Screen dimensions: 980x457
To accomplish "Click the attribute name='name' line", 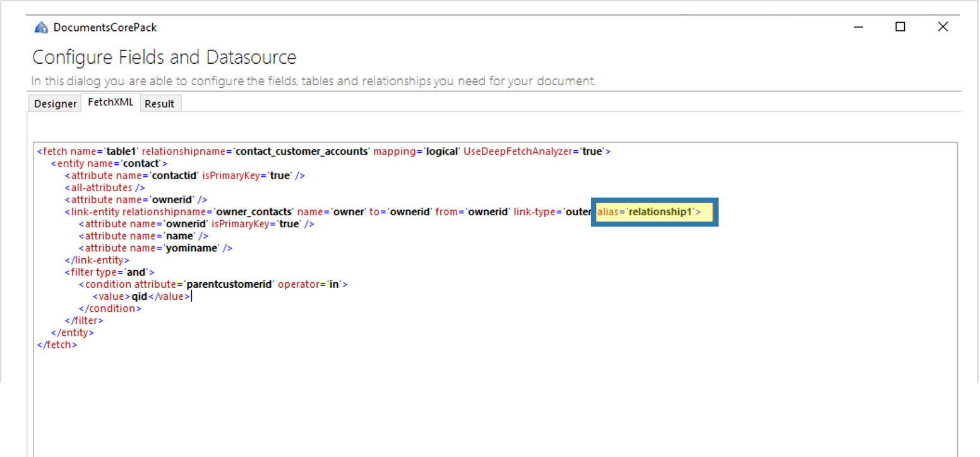I will click(143, 235).
